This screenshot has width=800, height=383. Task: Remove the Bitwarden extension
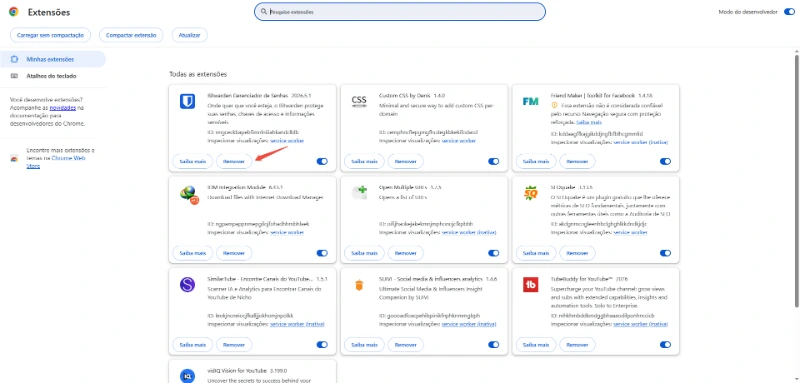coord(234,161)
